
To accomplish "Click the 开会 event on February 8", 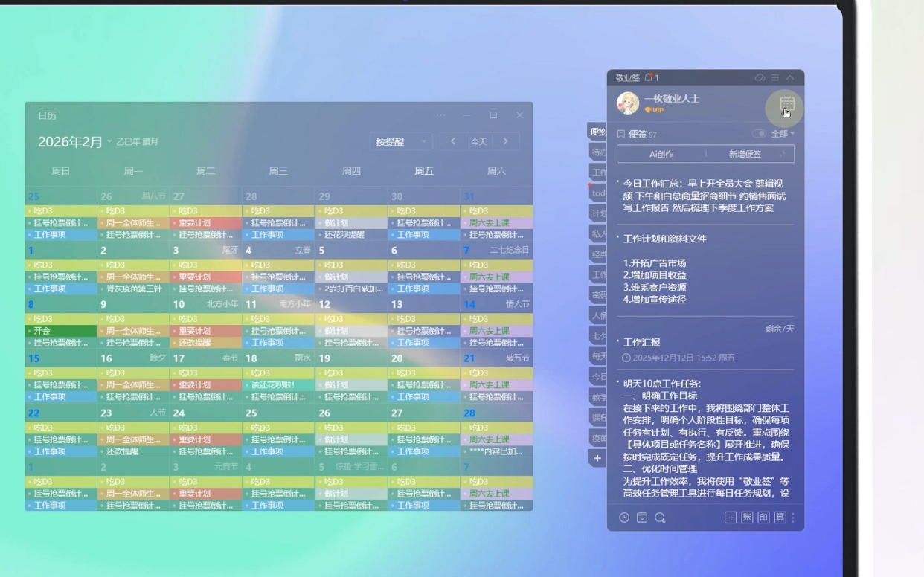I will tap(61, 331).
